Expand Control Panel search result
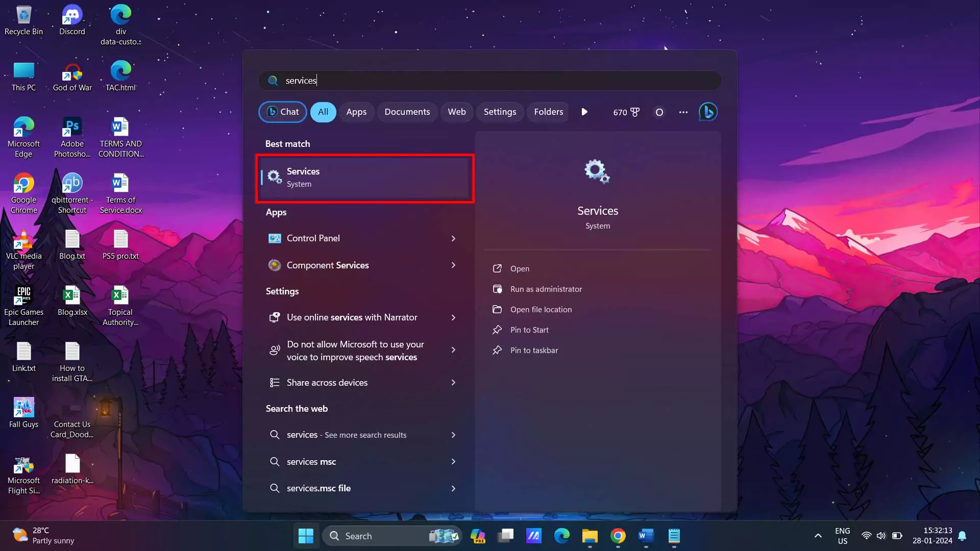Image resolution: width=980 pixels, height=551 pixels. tap(453, 237)
